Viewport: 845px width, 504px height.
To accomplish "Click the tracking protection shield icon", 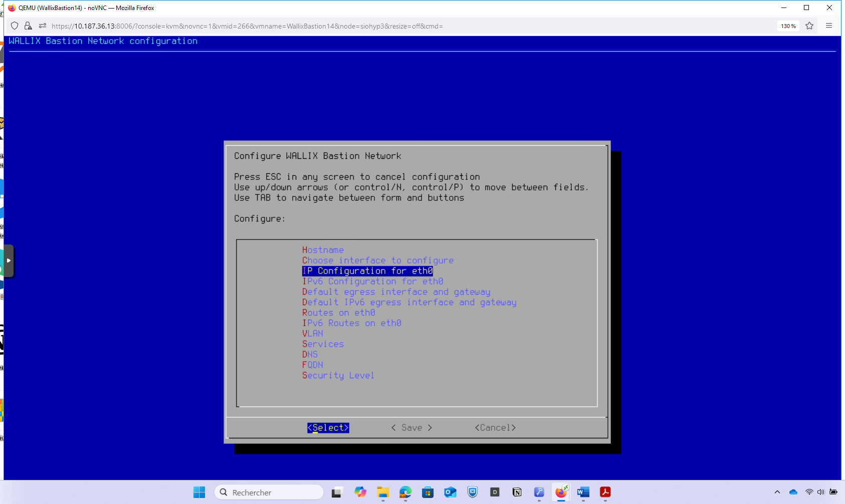I will click(x=15, y=26).
